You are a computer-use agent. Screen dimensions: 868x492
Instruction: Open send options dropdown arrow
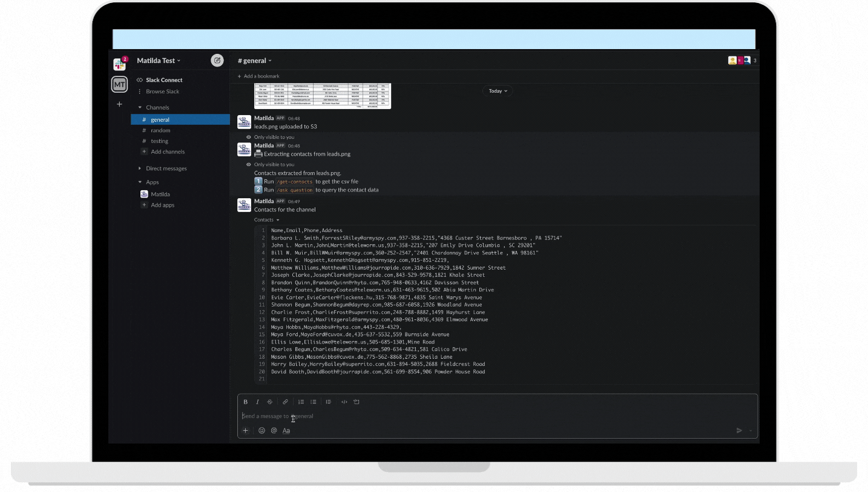coord(751,430)
